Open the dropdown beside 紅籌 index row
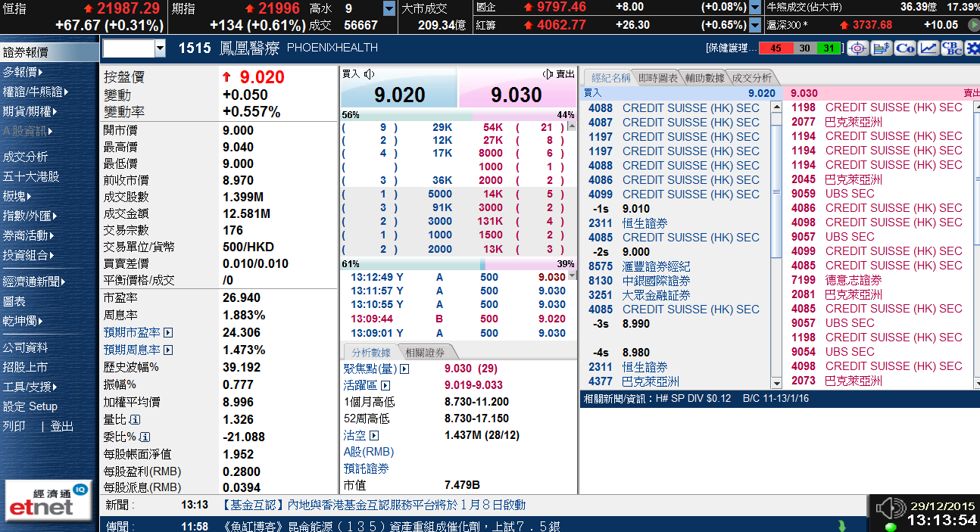Image resolution: width=980 pixels, height=532 pixels. pyautogui.click(x=755, y=25)
